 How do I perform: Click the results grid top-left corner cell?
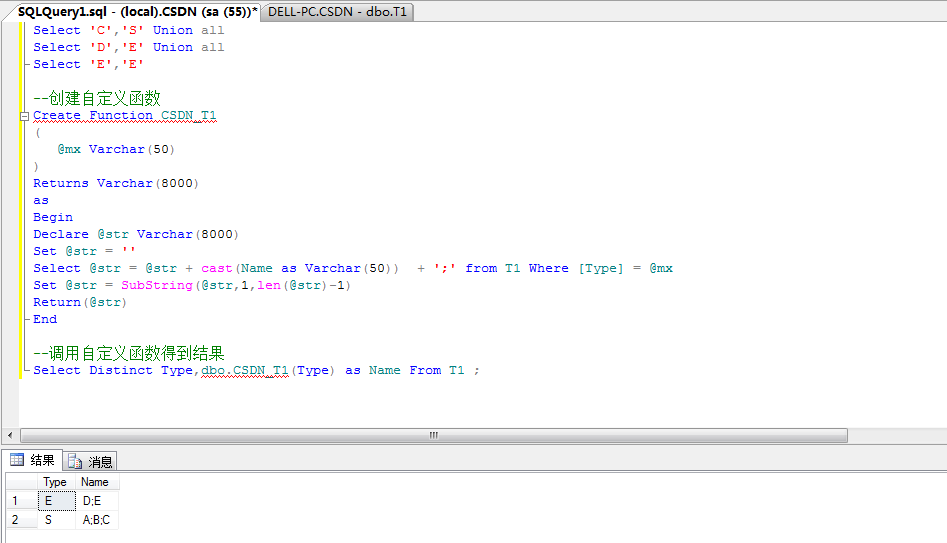(x=18, y=482)
